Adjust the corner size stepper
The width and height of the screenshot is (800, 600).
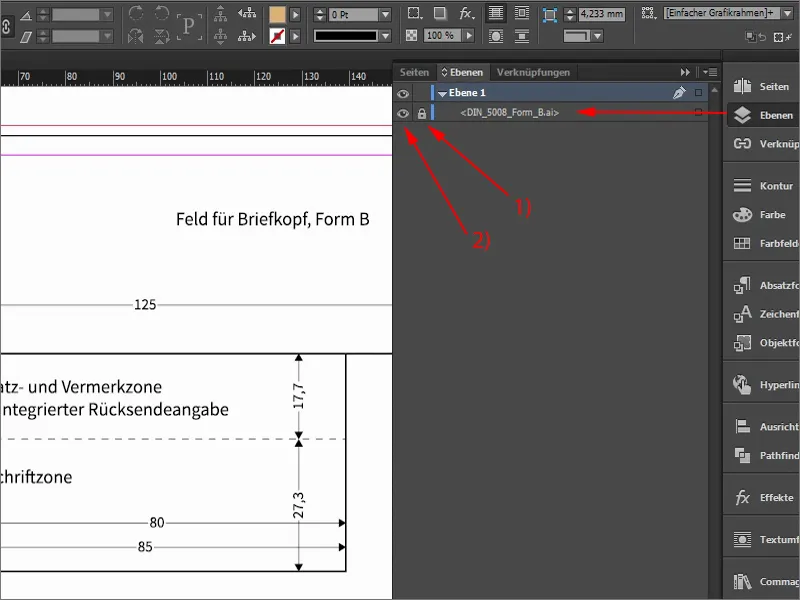(570, 14)
